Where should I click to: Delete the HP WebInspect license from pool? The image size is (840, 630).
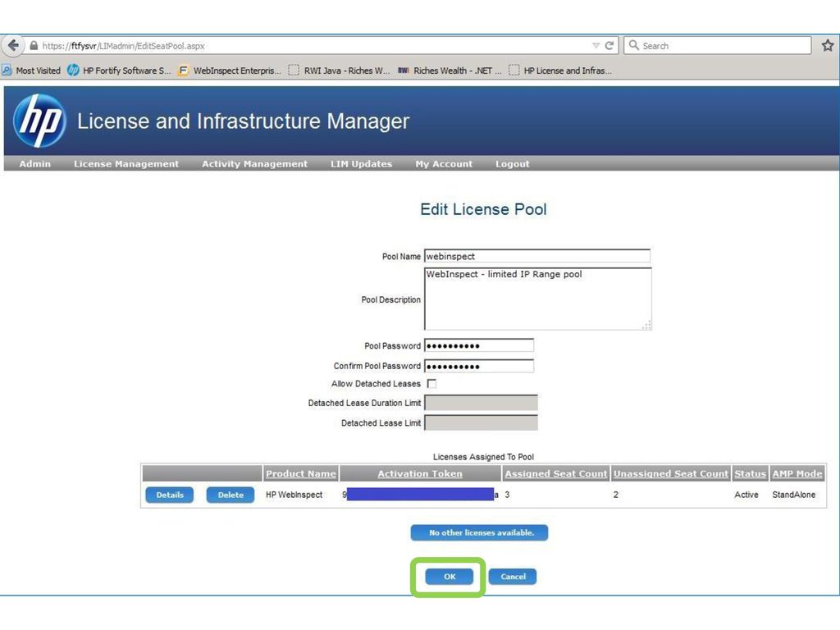click(x=231, y=495)
